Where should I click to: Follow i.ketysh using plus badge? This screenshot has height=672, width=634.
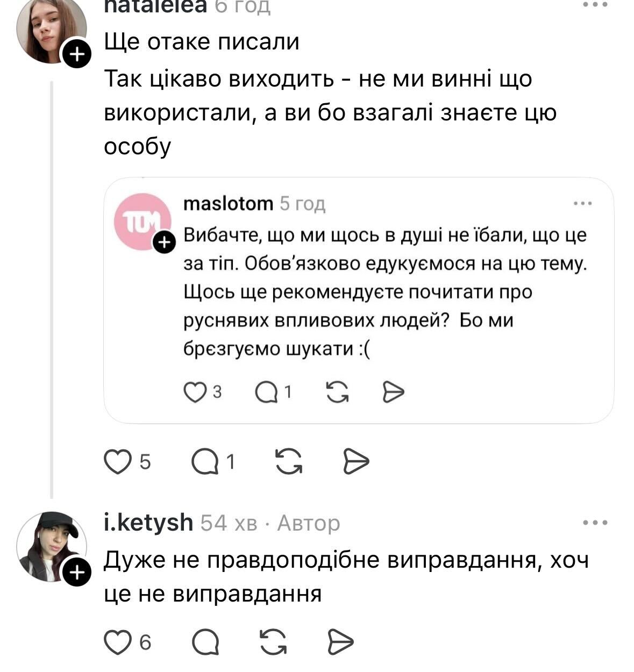coord(77,573)
